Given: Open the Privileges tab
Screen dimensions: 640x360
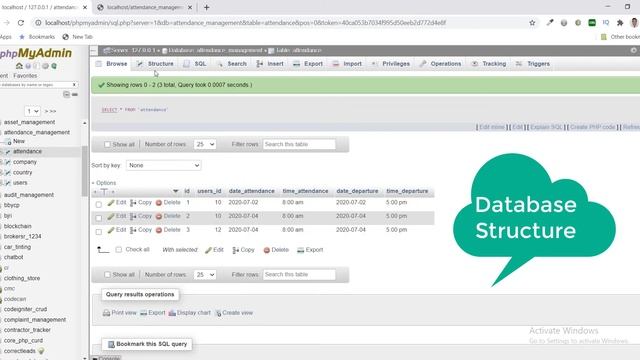Looking at the screenshot, I should 391,64.
